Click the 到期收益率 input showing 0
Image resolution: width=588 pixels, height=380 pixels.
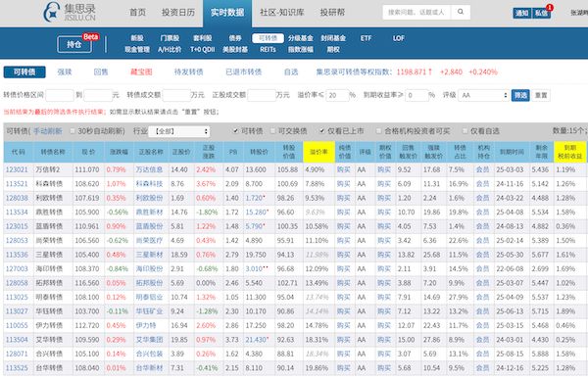tap(417, 95)
